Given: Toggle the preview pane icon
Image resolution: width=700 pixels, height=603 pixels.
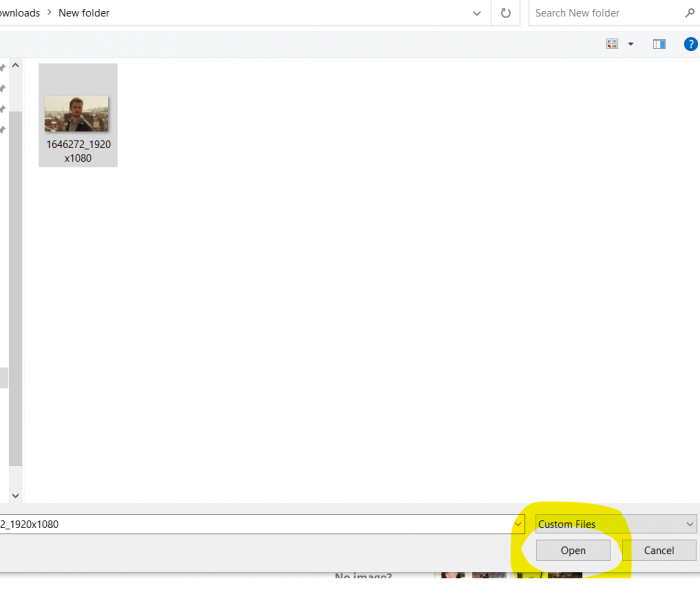Looking at the screenshot, I should pos(659,44).
